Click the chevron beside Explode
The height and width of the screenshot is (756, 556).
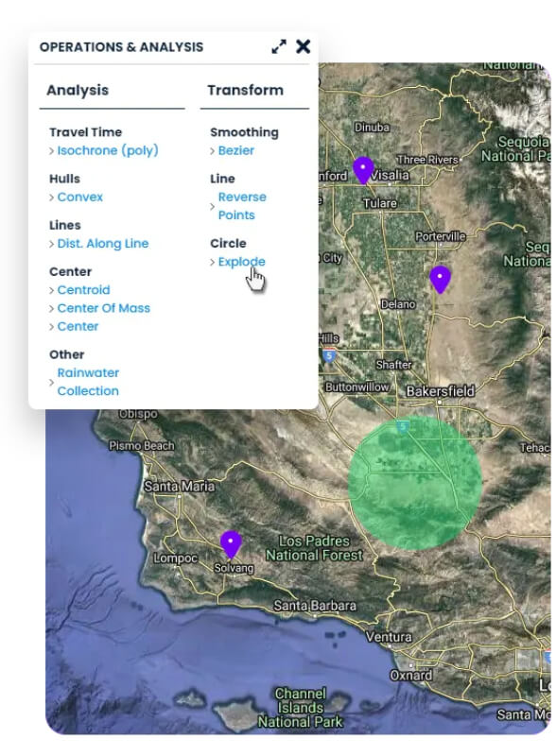click(x=213, y=262)
